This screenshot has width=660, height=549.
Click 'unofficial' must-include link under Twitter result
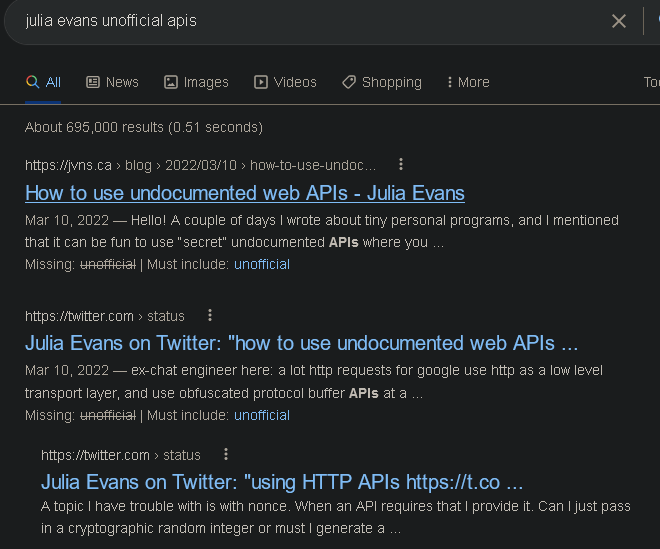point(262,416)
